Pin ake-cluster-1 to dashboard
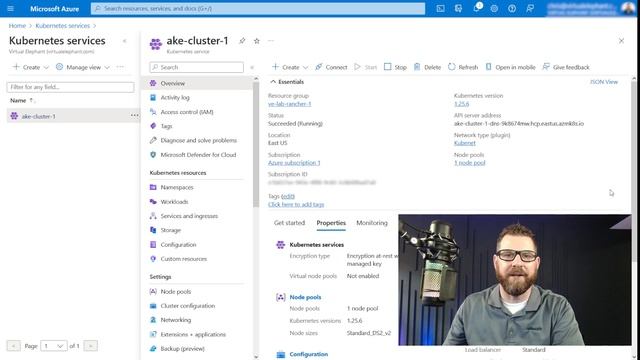 click(242, 41)
